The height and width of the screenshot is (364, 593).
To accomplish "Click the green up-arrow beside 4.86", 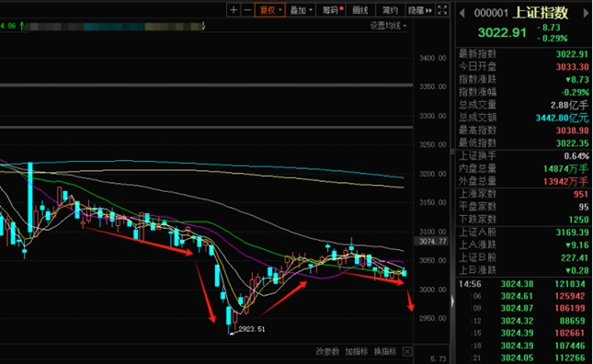I will [21, 26].
